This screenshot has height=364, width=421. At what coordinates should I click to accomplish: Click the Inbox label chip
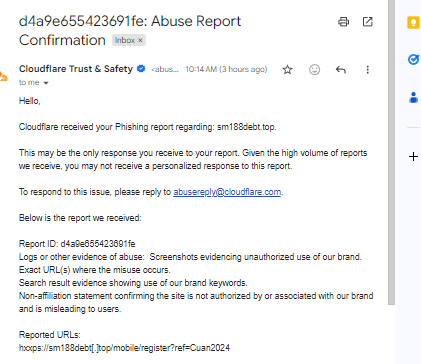[x=129, y=40]
